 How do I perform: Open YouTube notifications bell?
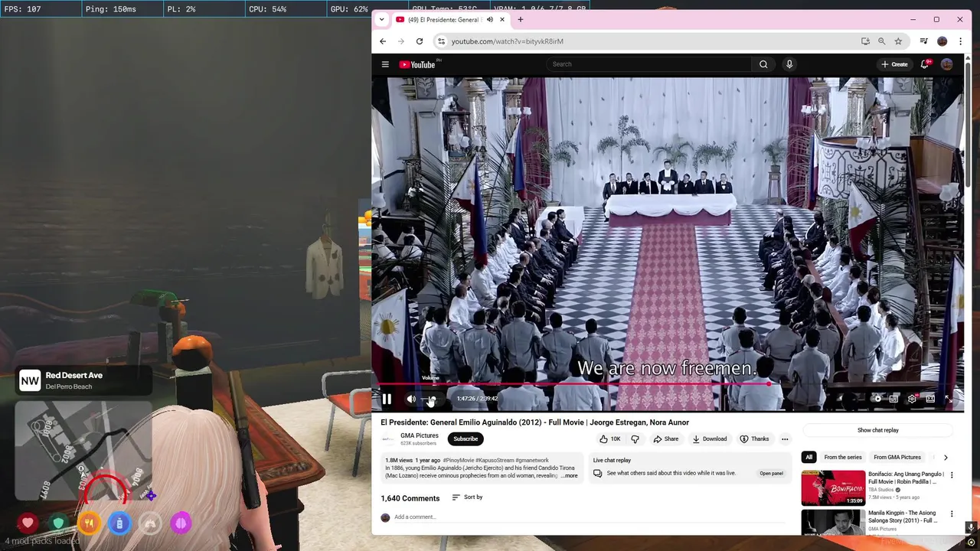(925, 64)
